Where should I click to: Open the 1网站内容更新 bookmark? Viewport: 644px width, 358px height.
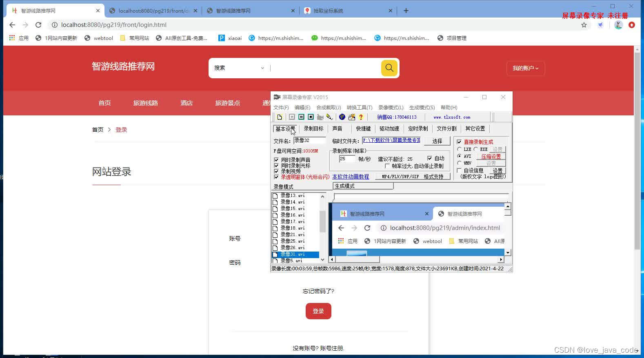coord(56,38)
